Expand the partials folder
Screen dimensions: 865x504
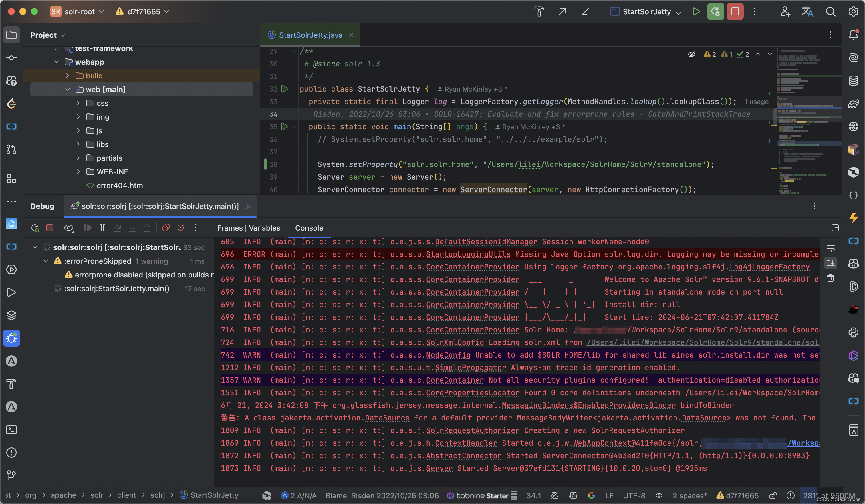78,158
